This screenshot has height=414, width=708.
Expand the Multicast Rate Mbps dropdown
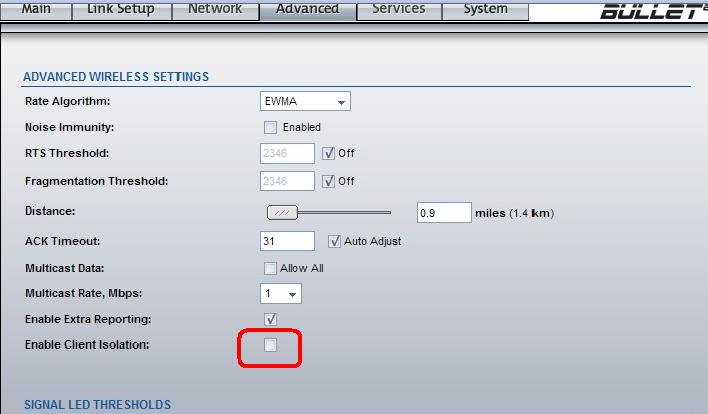pos(281,293)
